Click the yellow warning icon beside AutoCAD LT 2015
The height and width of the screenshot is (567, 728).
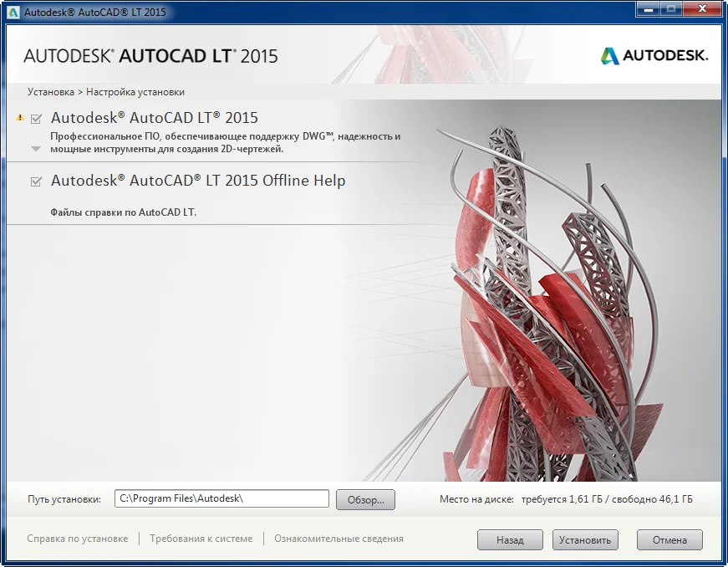pyautogui.click(x=20, y=117)
